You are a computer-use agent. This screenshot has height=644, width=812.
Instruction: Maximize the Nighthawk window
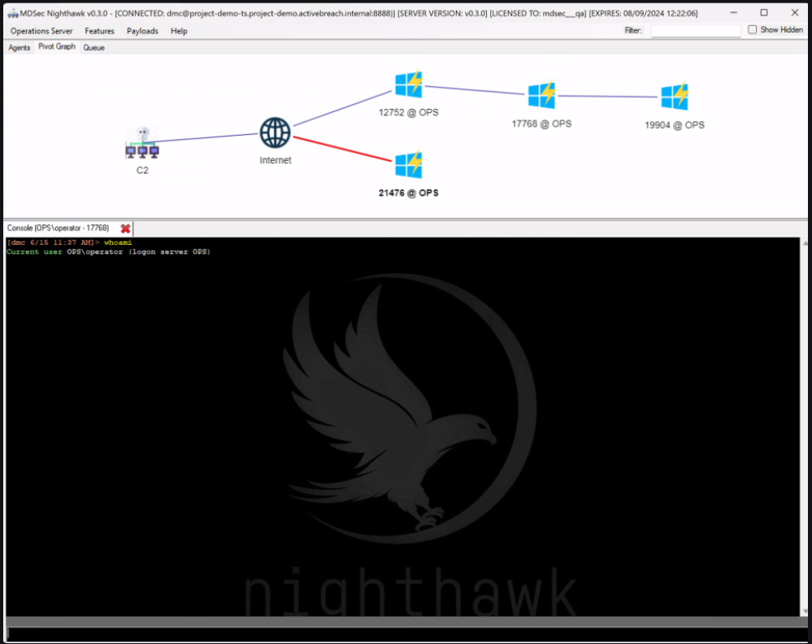click(764, 12)
